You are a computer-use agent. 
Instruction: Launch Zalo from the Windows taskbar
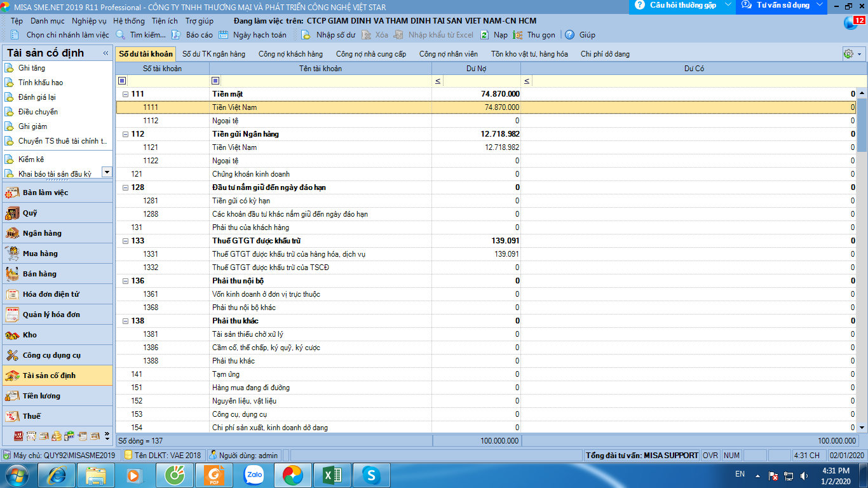click(254, 475)
